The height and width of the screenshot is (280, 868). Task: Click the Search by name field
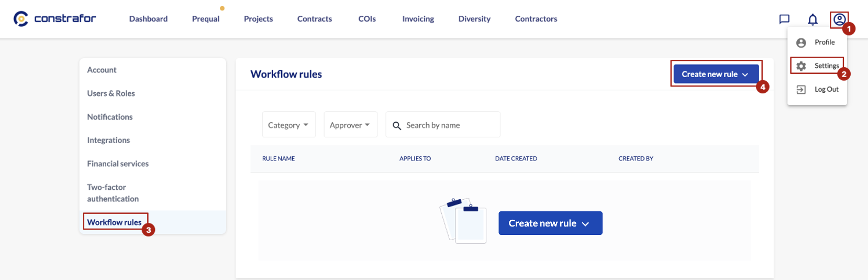pyautogui.click(x=443, y=125)
